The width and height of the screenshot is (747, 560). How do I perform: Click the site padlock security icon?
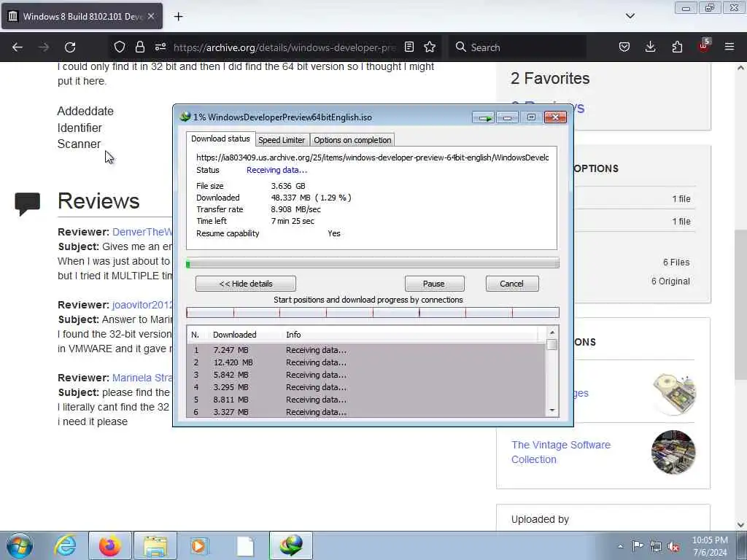(x=139, y=47)
